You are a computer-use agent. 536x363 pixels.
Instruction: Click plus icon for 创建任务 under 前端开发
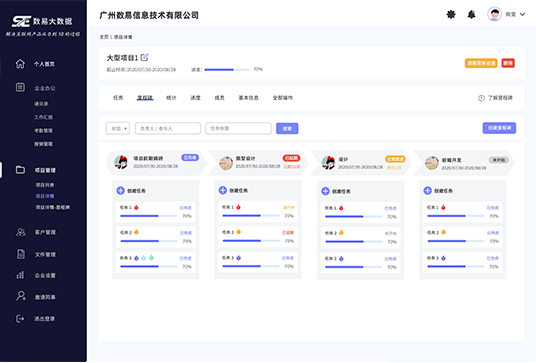pyautogui.click(x=428, y=190)
